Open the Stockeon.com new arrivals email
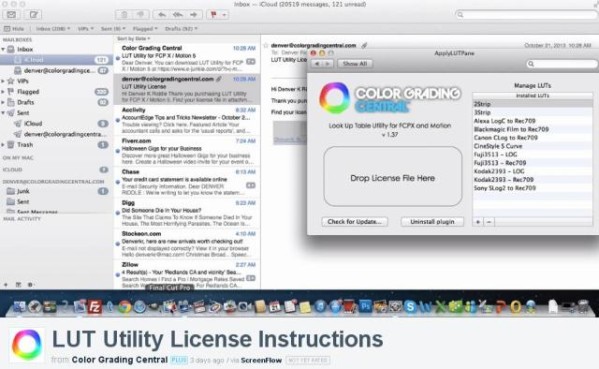The height and width of the screenshot is (369, 599). coord(187,244)
